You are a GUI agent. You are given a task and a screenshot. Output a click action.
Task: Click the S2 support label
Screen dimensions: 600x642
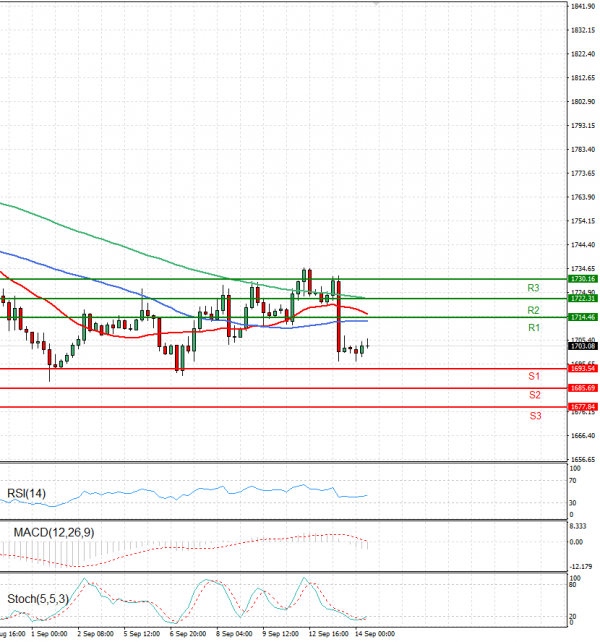(x=534, y=395)
